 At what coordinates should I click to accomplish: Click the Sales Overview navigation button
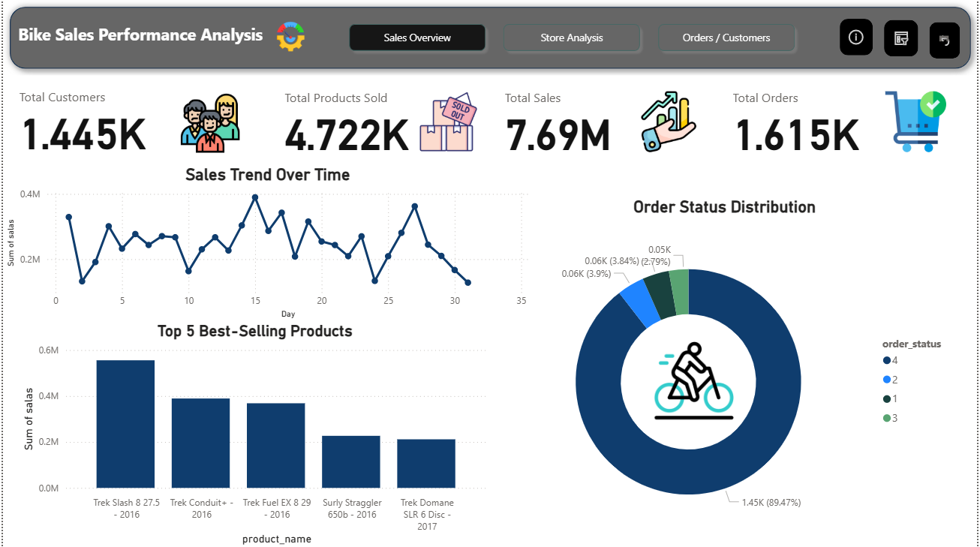pyautogui.click(x=417, y=38)
